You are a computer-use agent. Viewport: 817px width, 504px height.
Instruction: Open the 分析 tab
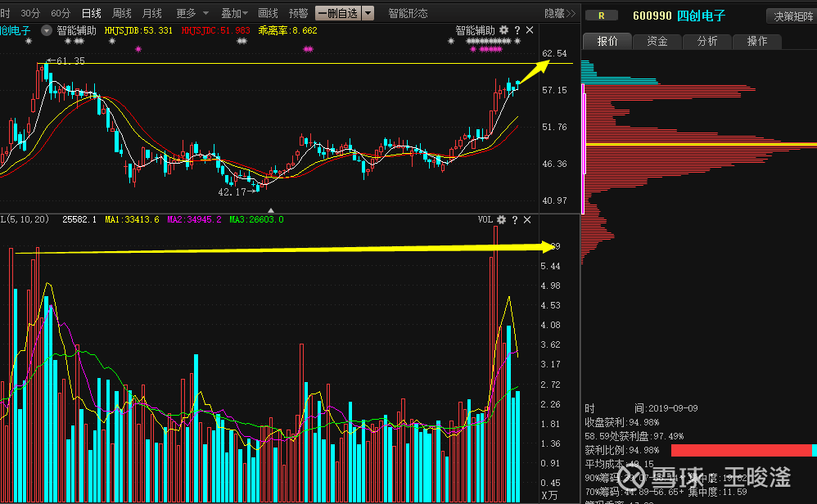tap(707, 41)
